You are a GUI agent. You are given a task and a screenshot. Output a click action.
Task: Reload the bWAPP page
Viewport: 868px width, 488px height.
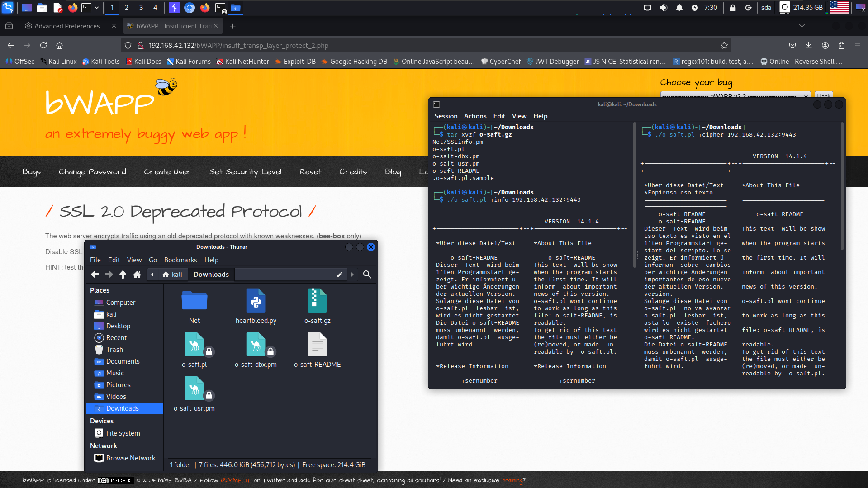(x=43, y=46)
